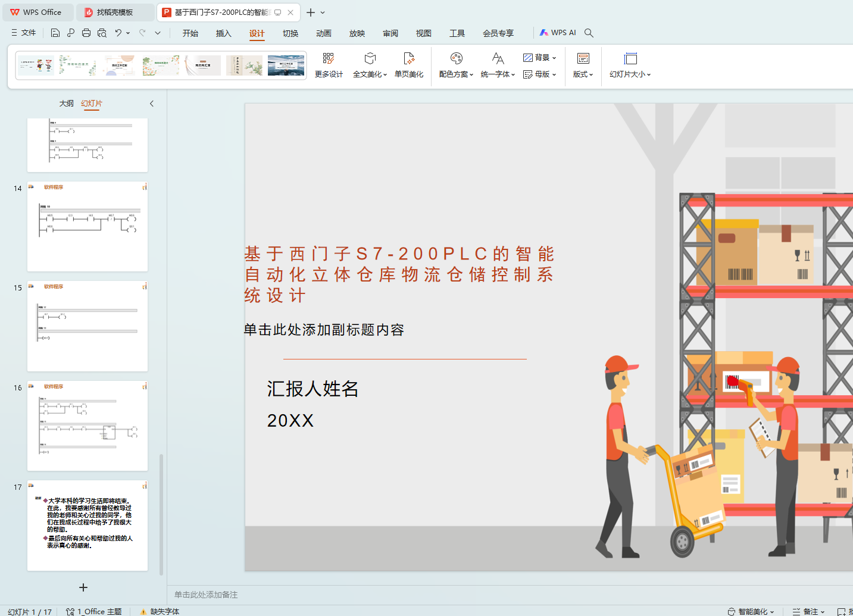Open print preview from the quick toolbar

point(102,33)
